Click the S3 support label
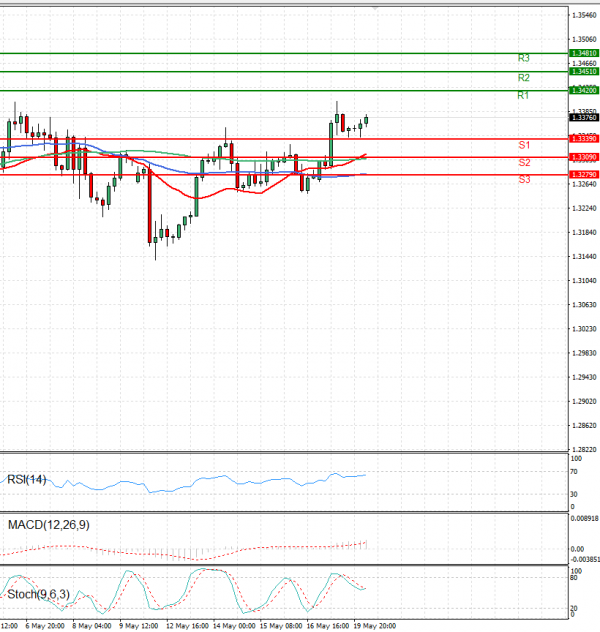 523,179
